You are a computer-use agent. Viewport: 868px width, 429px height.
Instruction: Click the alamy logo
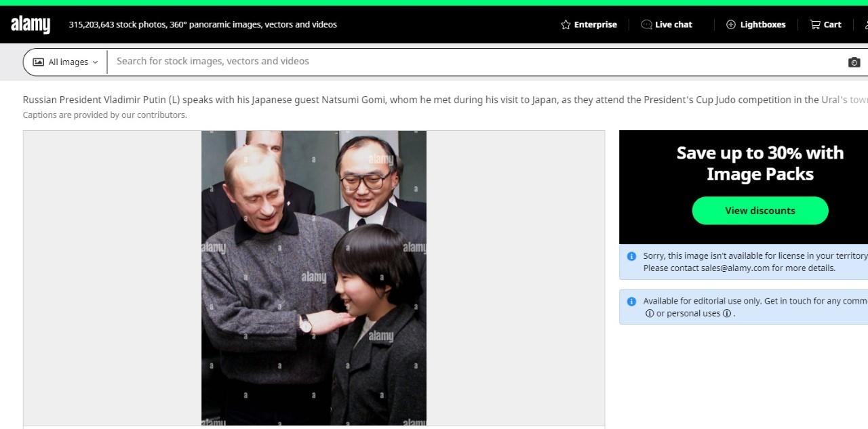pos(31,25)
